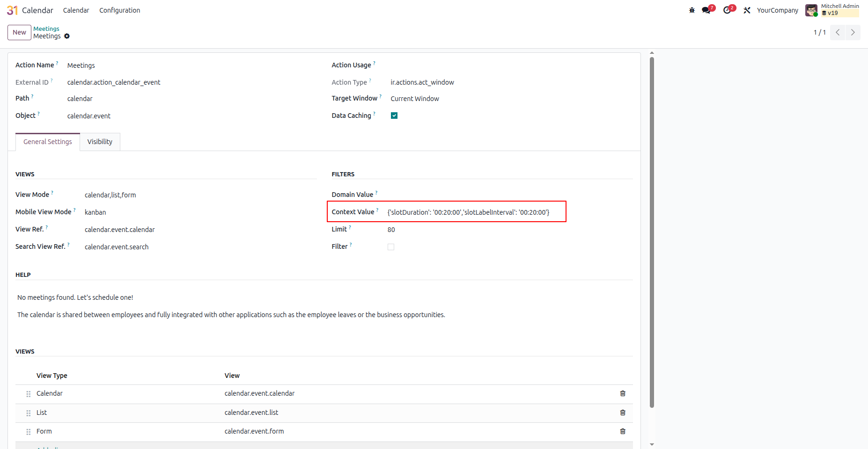Open the Studio tools wrench icon
The image size is (868, 449).
pos(747,10)
